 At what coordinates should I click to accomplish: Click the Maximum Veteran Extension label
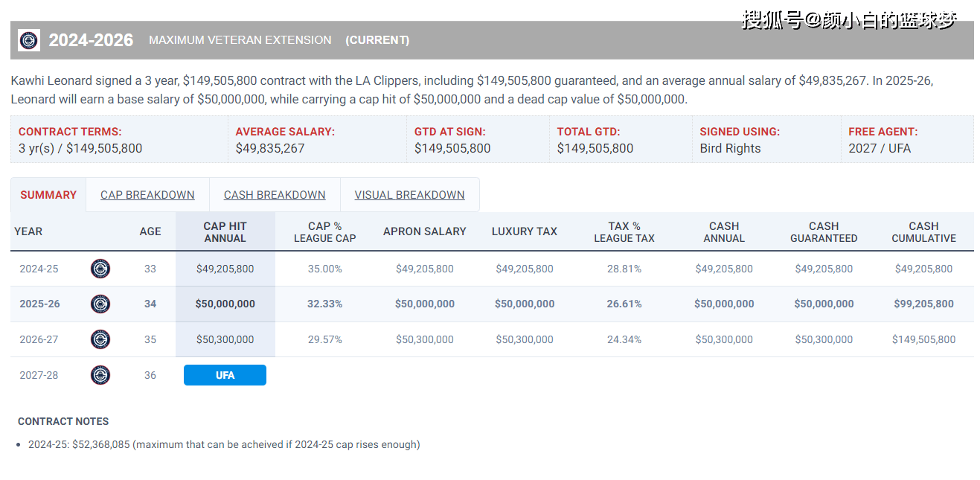click(240, 40)
